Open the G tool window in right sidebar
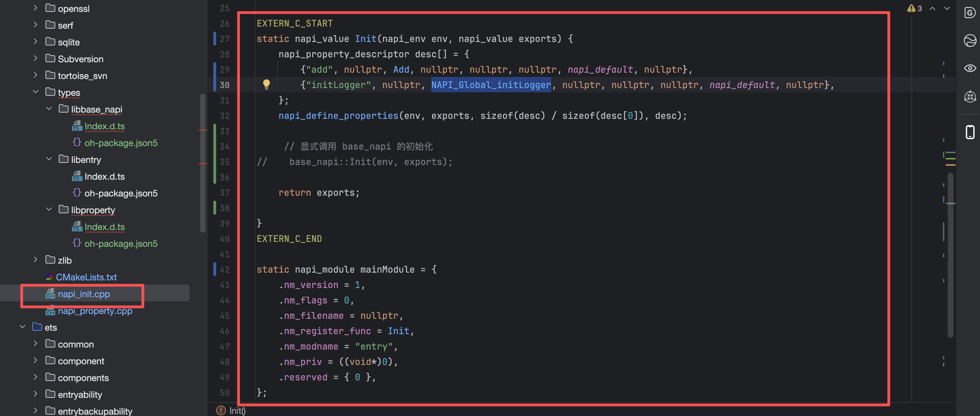This screenshot has width=980, height=416. 970,13
